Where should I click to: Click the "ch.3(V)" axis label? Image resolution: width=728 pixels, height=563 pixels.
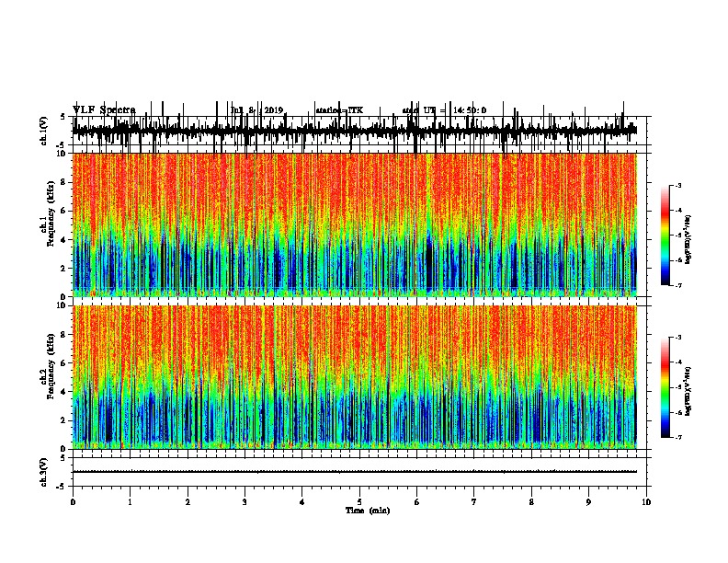click(44, 472)
